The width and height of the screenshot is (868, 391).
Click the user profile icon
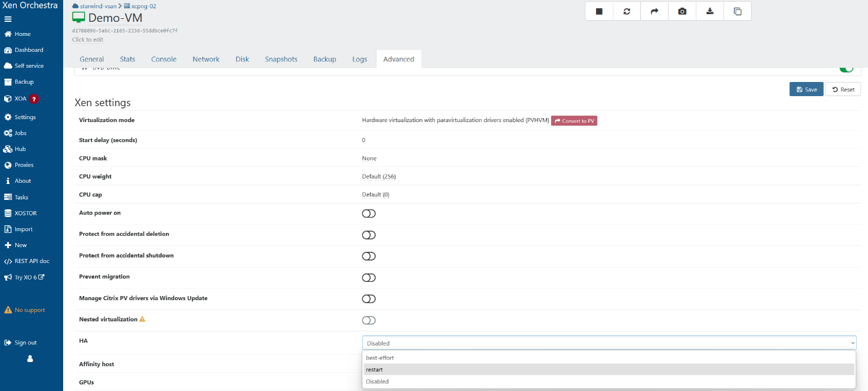30,359
